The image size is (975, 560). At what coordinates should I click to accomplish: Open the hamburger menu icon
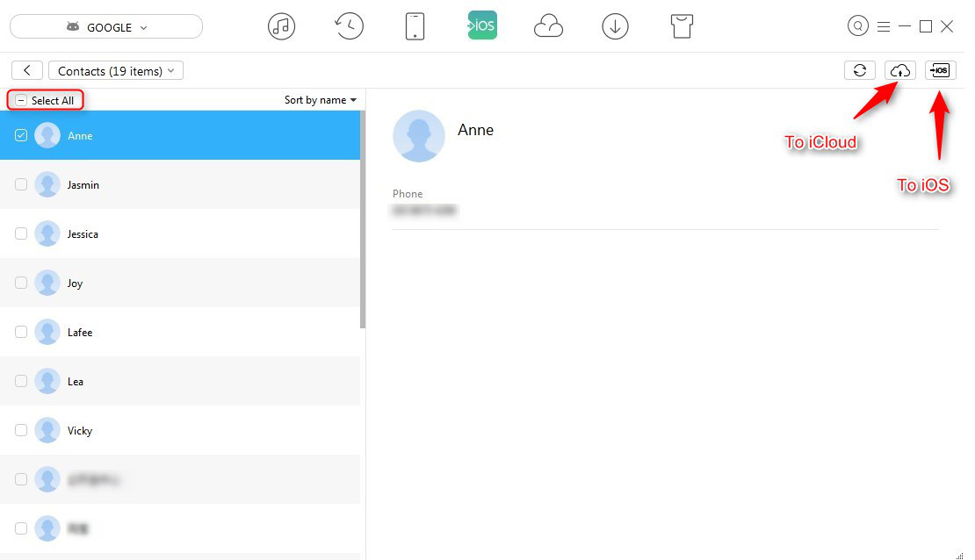[883, 26]
